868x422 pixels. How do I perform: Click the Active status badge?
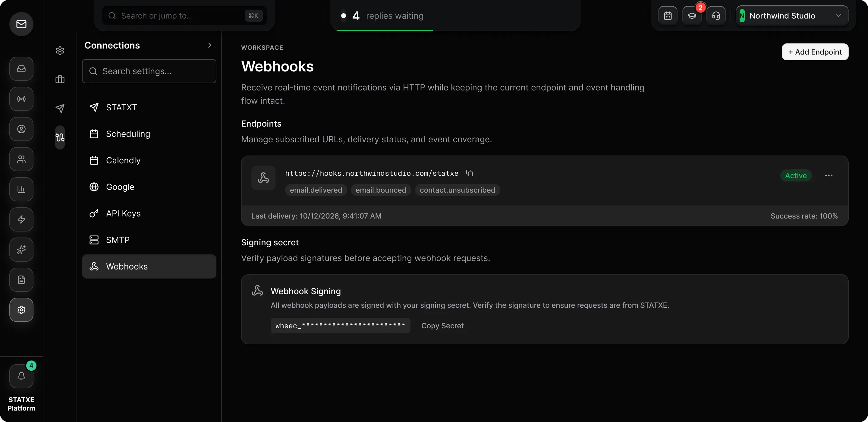coord(796,176)
